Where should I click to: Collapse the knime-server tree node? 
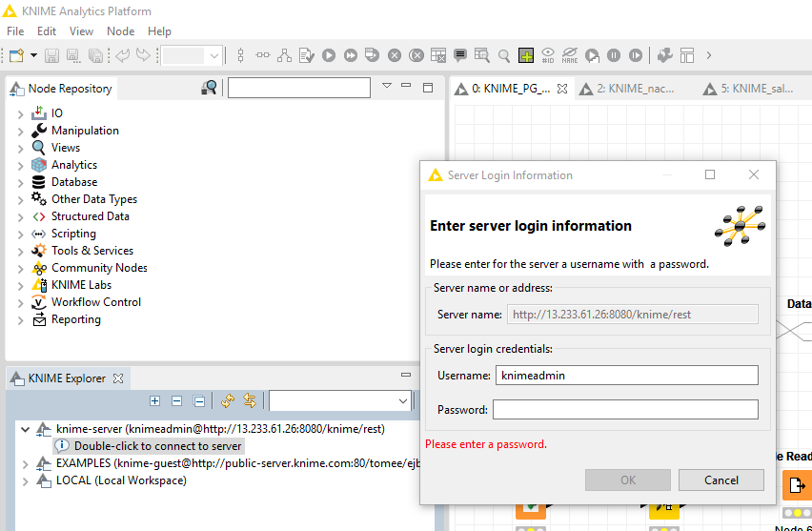pos(25,430)
